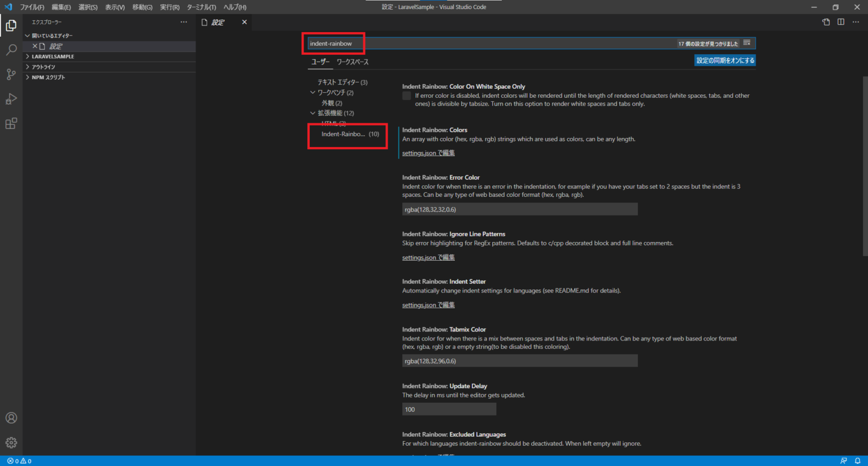The image size is (868, 466).
Task: Collapse the 拡張機能 settings group
Action: tap(313, 113)
